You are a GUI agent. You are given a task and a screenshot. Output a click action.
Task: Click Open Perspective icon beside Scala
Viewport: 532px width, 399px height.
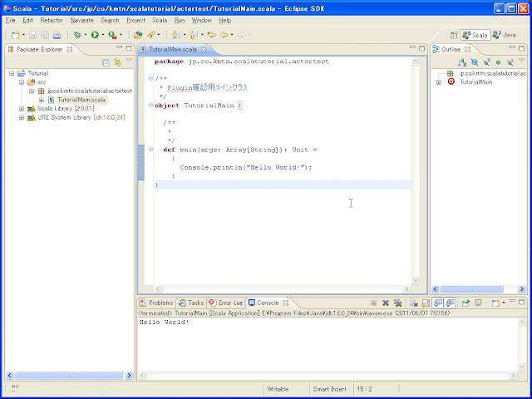[454, 35]
